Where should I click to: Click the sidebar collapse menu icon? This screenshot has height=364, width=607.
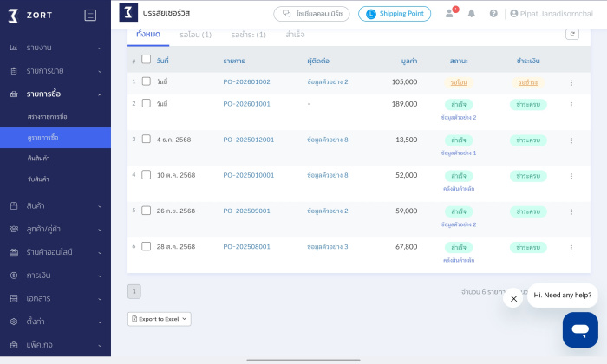tap(90, 15)
